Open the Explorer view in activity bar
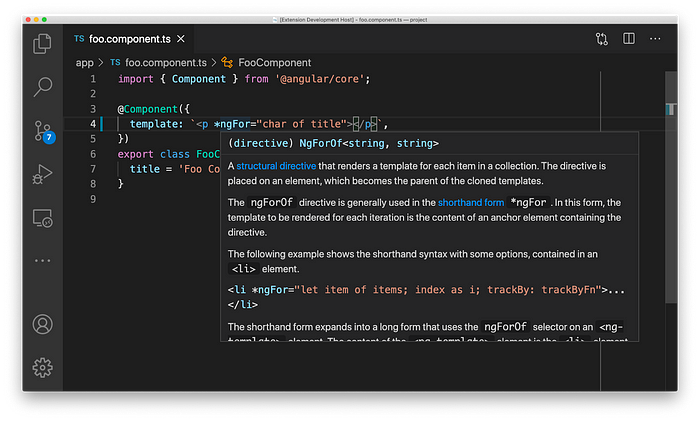 click(x=42, y=44)
